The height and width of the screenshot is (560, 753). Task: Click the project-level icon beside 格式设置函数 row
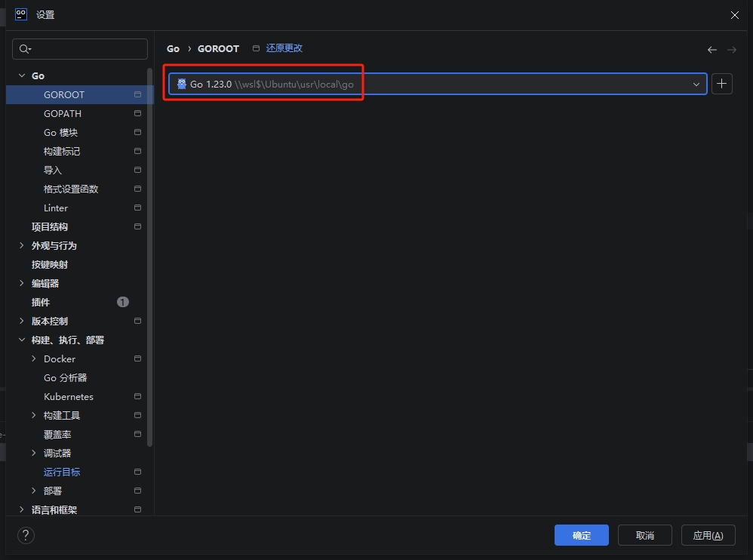point(137,189)
